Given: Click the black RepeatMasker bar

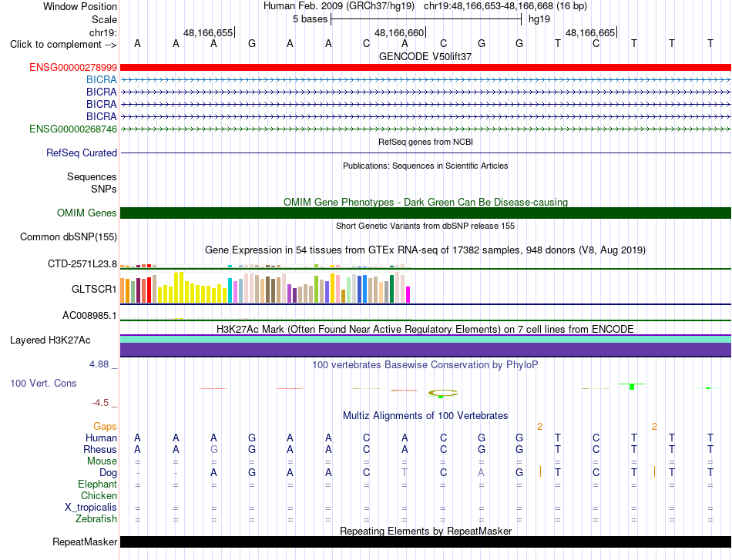Looking at the screenshot, I should (425, 542).
